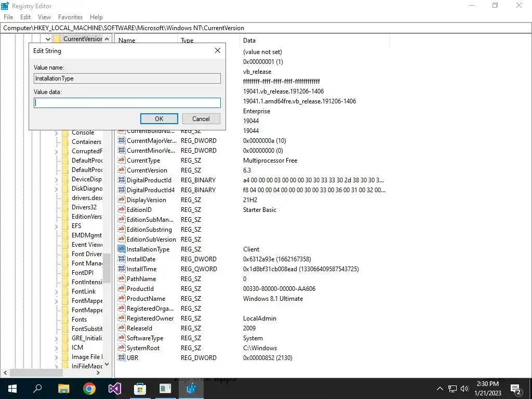Click Cancel in Edit String dialog
The width and height of the screenshot is (532, 399).
tap(201, 119)
